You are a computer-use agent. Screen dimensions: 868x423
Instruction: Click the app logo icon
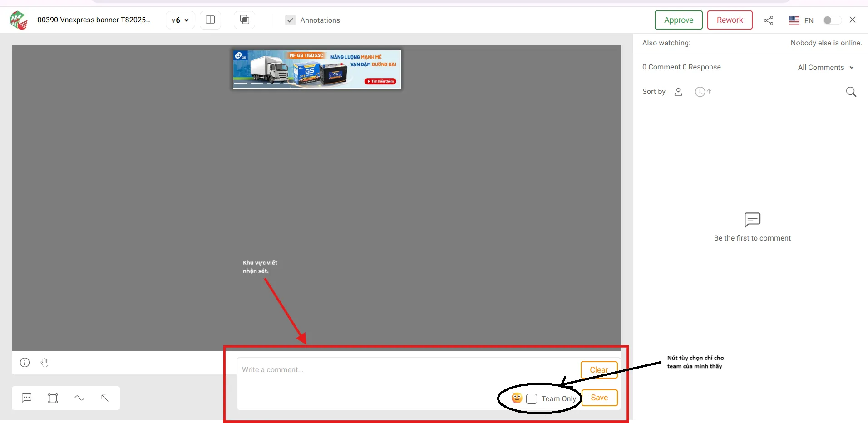tap(19, 20)
